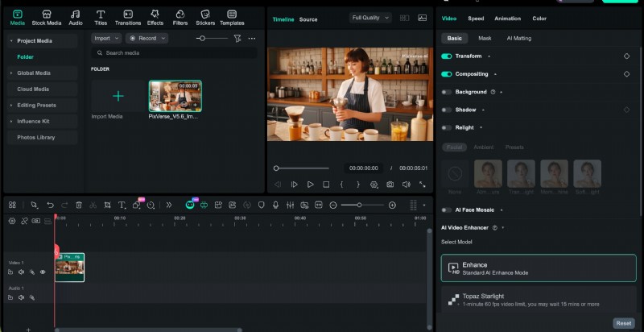
Task: Open the Stickers panel
Action: click(x=205, y=18)
